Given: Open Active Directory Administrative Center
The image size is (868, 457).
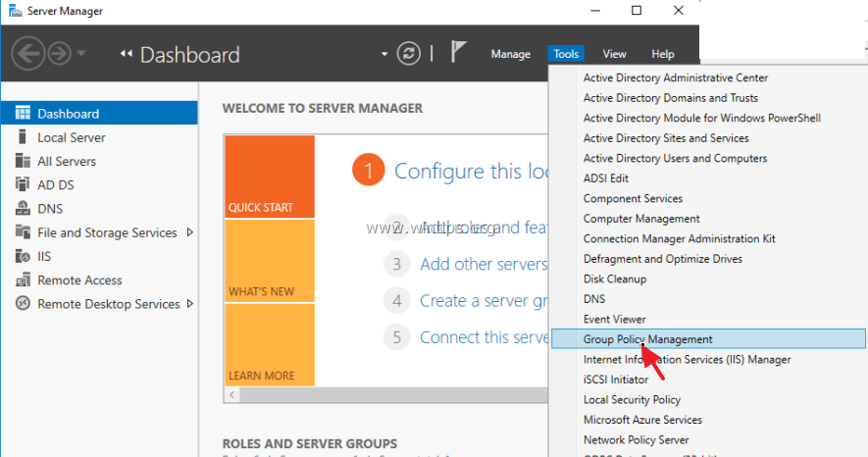Looking at the screenshot, I should [x=676, y=78].
